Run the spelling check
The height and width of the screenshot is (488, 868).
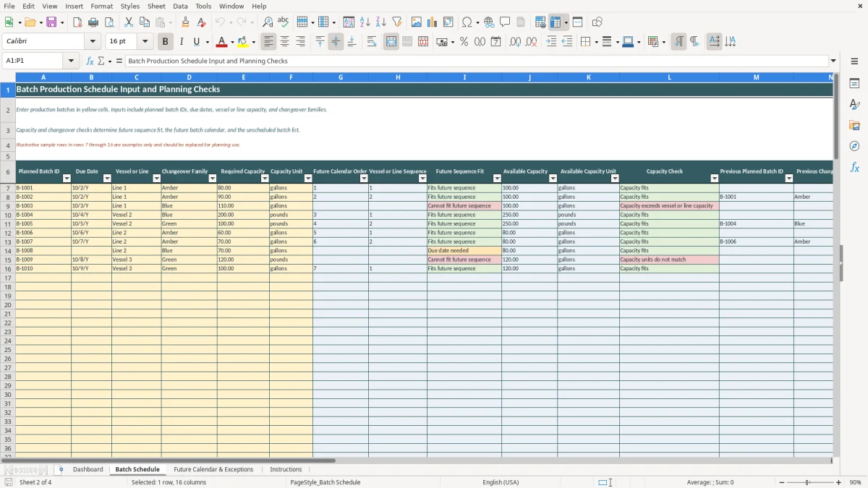click(x=284, y=22)
